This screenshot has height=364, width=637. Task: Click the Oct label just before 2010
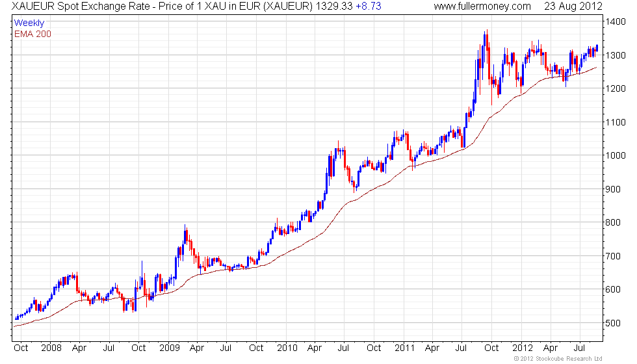pyautogui.click(x=256, y=348)
